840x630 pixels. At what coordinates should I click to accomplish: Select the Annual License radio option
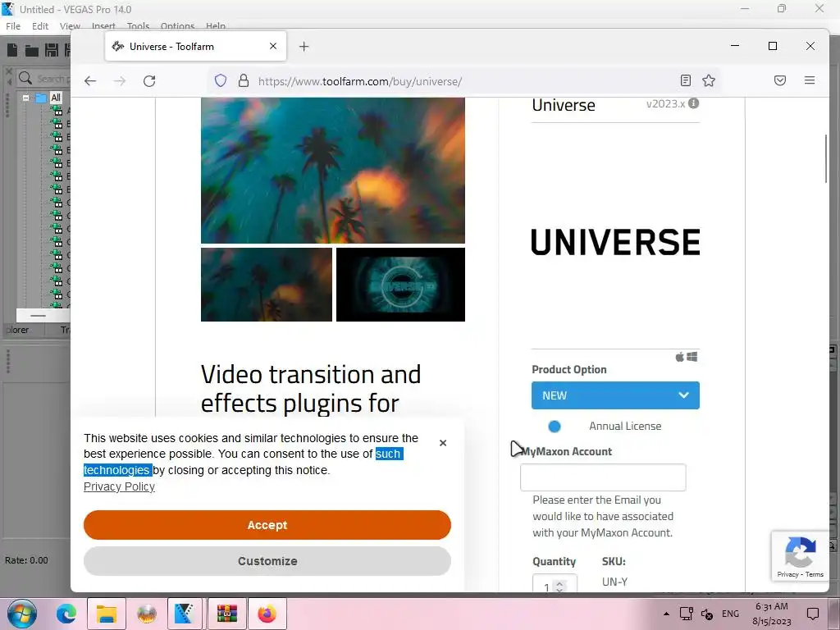[x=555, y=427]
